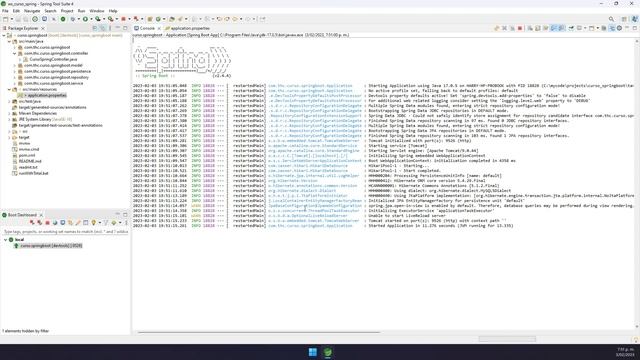This screenshot has height=360, width=640.
Task: Click the Debug bug icon in main toolbar
Action: (73, 19)
